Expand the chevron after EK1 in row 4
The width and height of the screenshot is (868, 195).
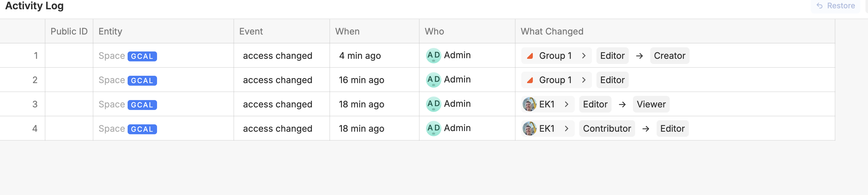tap(567, 129)
